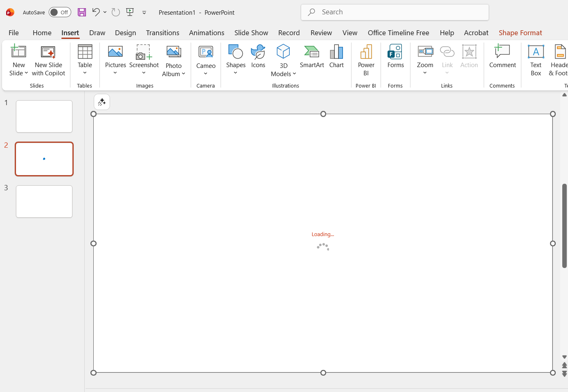The image size is (568, 392).
Task: Click the Zoom icon in Links
Action: coord(425,52)
